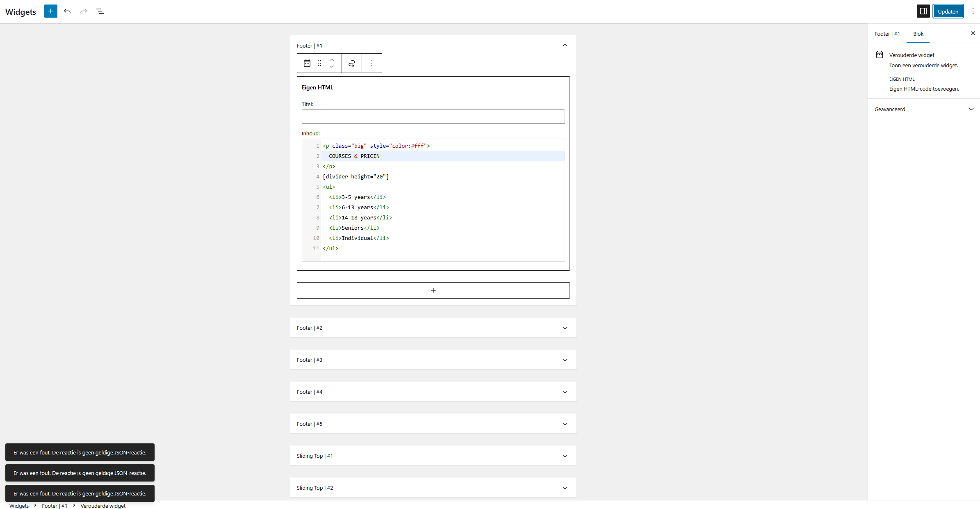This screenshot has width=980, height=509.
Task: Open the top-right options kebab menu
Action: tap(973, 11)
